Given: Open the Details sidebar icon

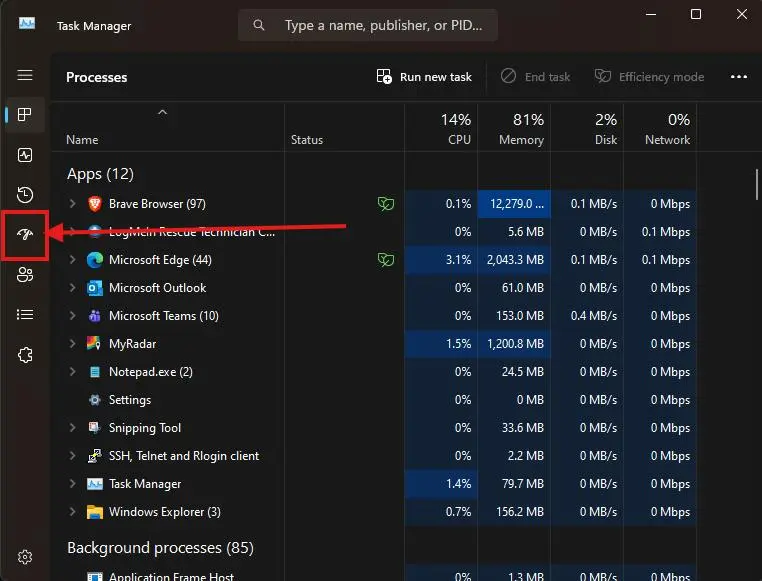Looking at the screenshot, I should point(25,315).
